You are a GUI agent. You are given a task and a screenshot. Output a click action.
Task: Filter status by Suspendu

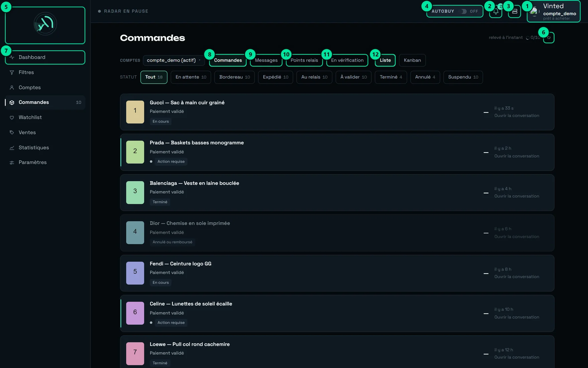click(x=463, y=77)
